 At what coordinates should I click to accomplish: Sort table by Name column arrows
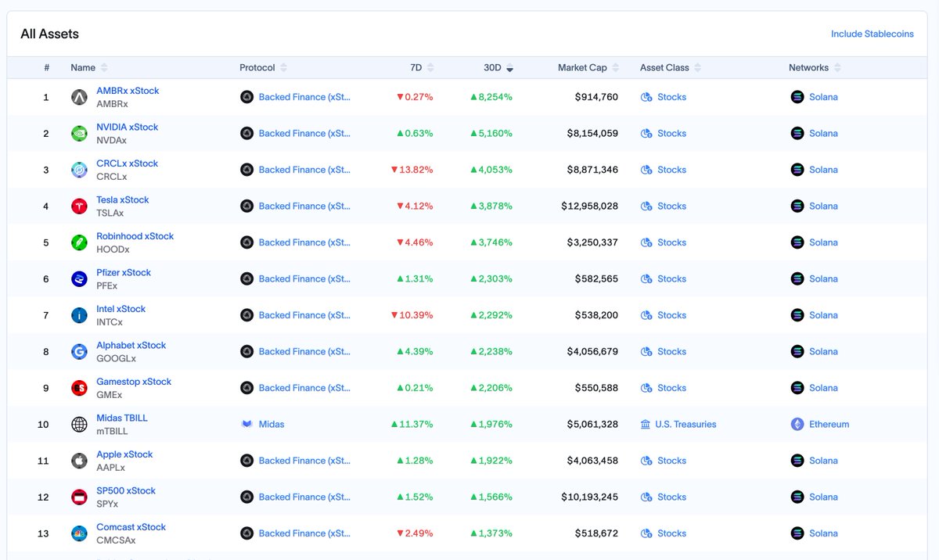coord(105,68)
